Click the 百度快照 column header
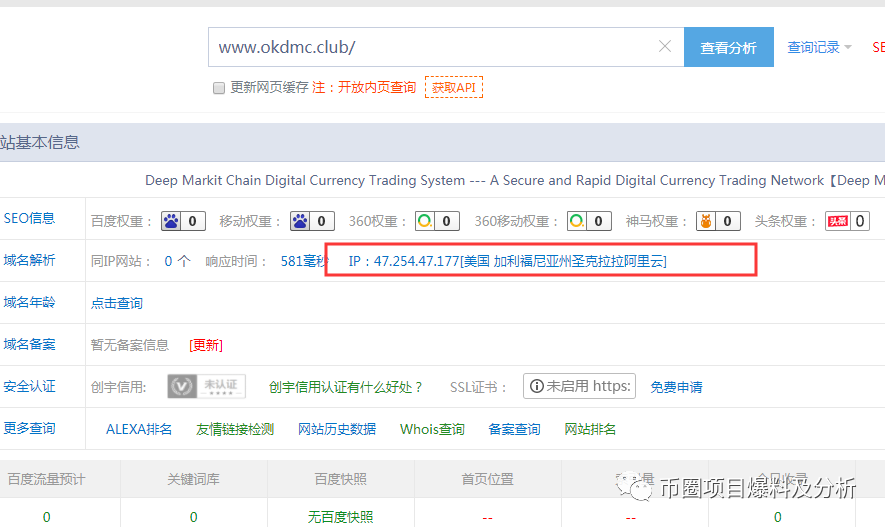This screenshot has height=527, width=885. (340, 480)
